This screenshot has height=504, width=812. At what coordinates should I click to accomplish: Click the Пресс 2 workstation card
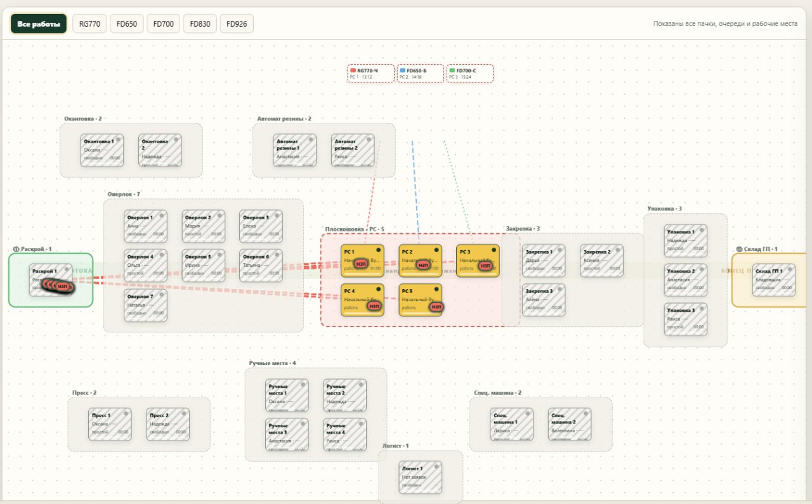coord(168,424)
